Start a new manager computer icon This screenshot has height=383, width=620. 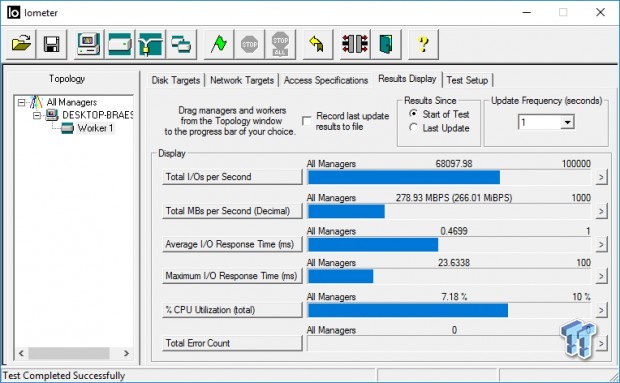pos(89,44)
